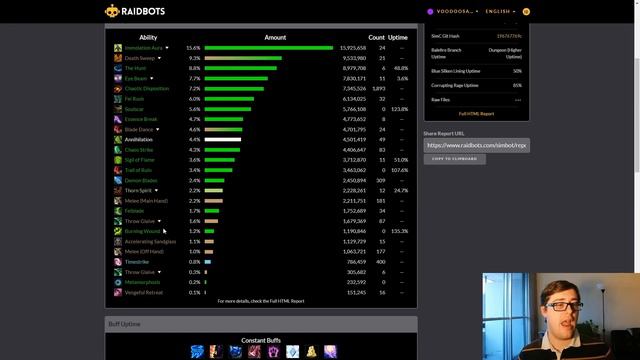The image size is (640, 360).
Task: Click the Immolation Aura damage bar
Action: [x=269, y=48]
